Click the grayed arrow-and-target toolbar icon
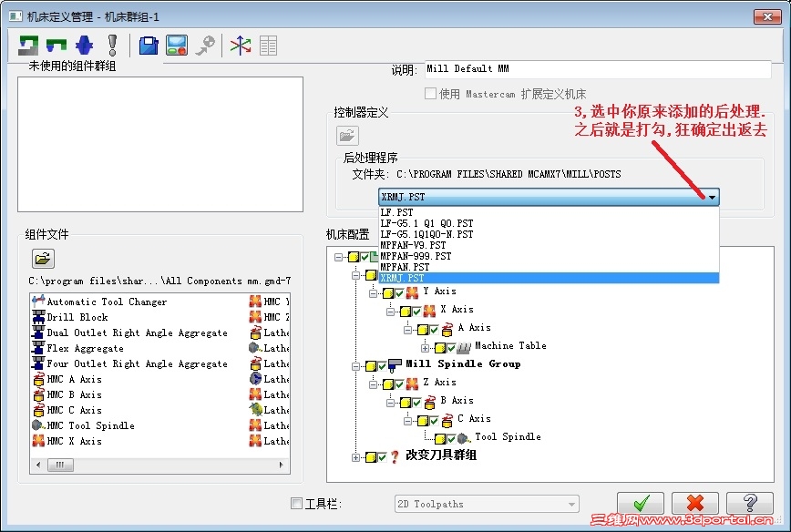 pos(205,46)
